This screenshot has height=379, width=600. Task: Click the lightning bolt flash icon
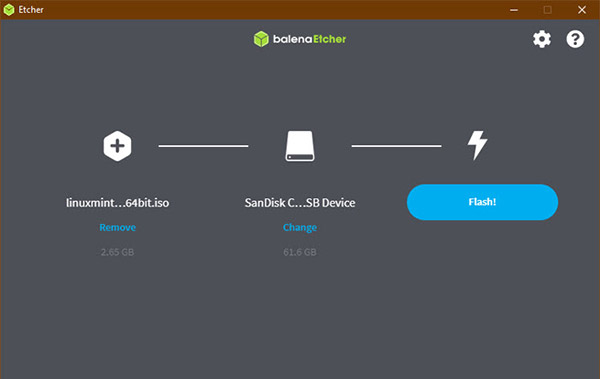point(477,145)
